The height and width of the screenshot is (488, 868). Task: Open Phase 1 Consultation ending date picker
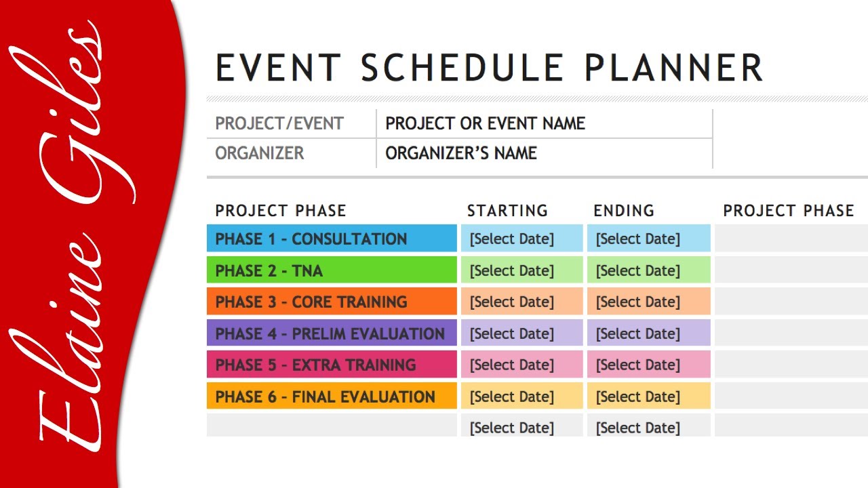click(x=648, y=239)
